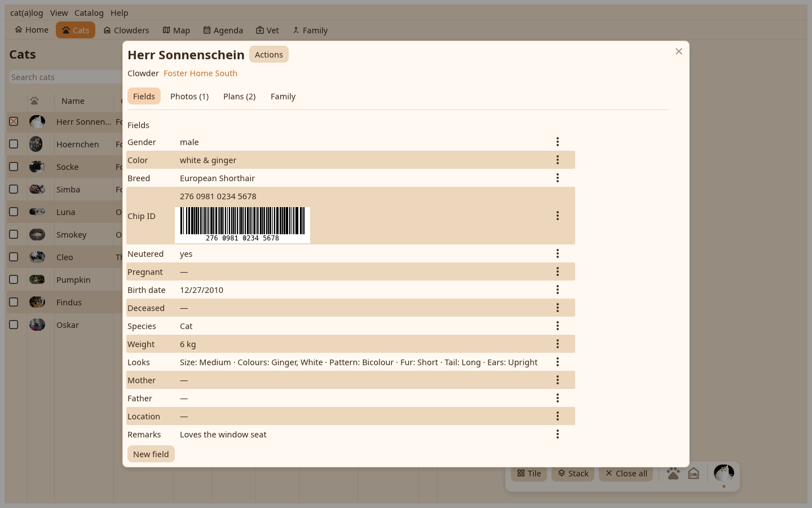Check the Socke row checkbox
812x508 pixels.
14,167
